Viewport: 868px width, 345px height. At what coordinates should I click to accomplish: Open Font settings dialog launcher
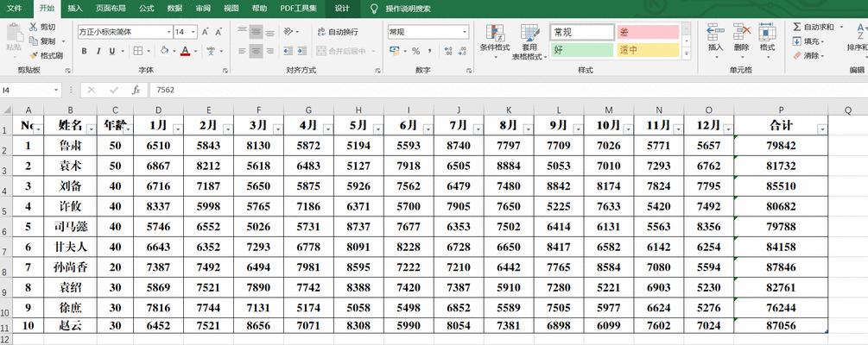(225, 71)
